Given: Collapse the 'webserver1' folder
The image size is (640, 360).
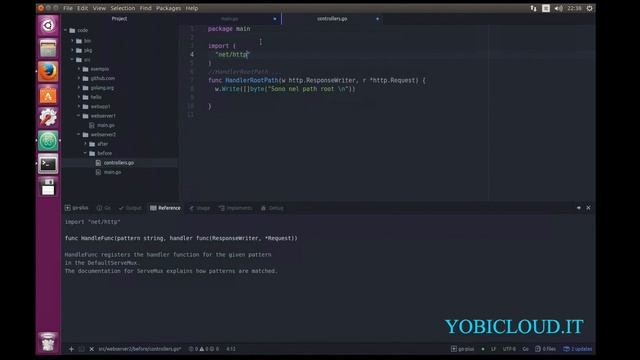Looking at the screenshot, I should pyautogui.click(x=79, y=116).
